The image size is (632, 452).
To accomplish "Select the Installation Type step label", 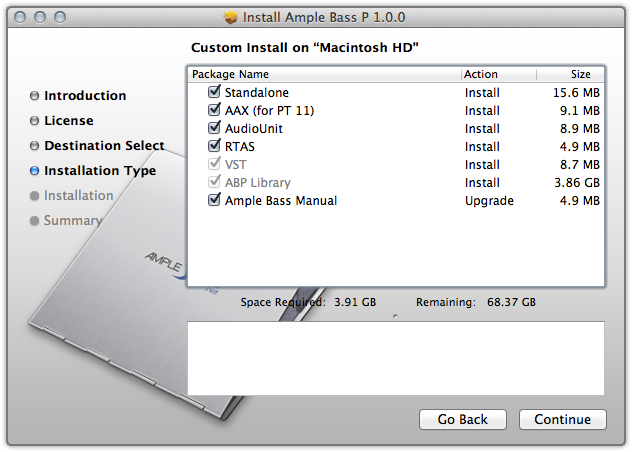I will pyautogui.click(x=100, y=171).
